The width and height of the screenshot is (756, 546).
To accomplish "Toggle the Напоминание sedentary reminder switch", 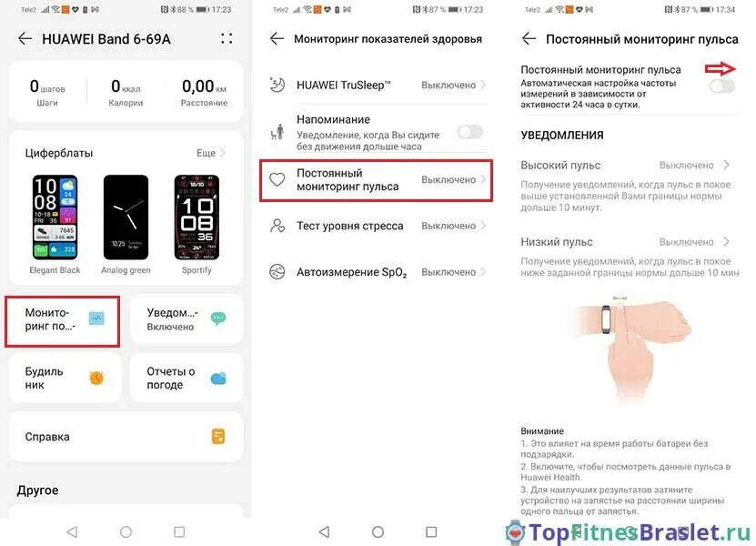I will [x=470, y=132].
